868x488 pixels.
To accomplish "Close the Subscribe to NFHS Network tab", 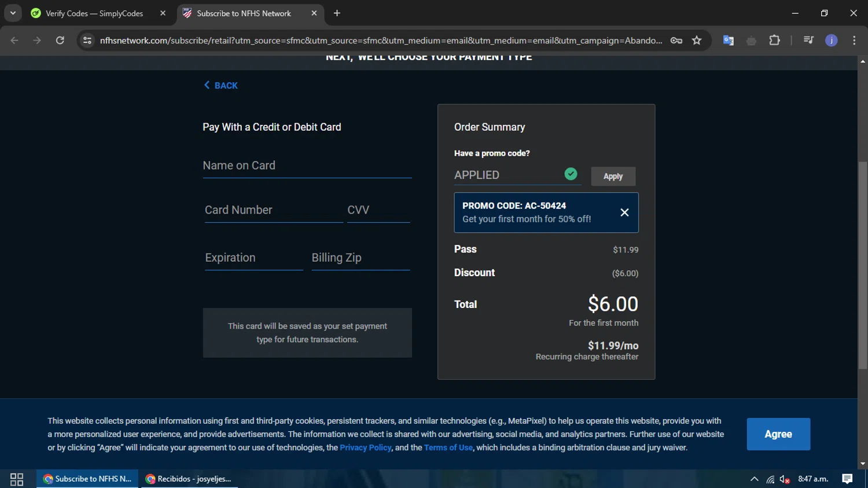I will tap(314, 13).
